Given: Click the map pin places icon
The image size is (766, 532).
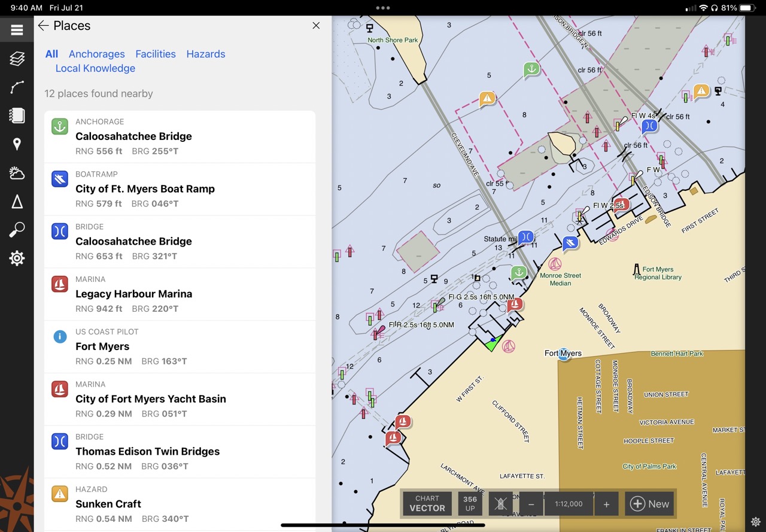Looking at the screenshot, I should [x=17, y=144].
